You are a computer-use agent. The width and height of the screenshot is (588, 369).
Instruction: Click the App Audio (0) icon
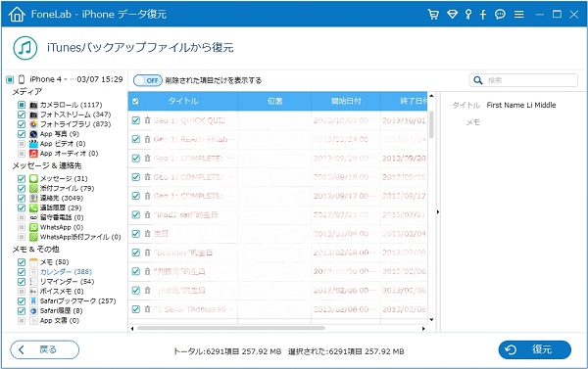tap(33, 154)
